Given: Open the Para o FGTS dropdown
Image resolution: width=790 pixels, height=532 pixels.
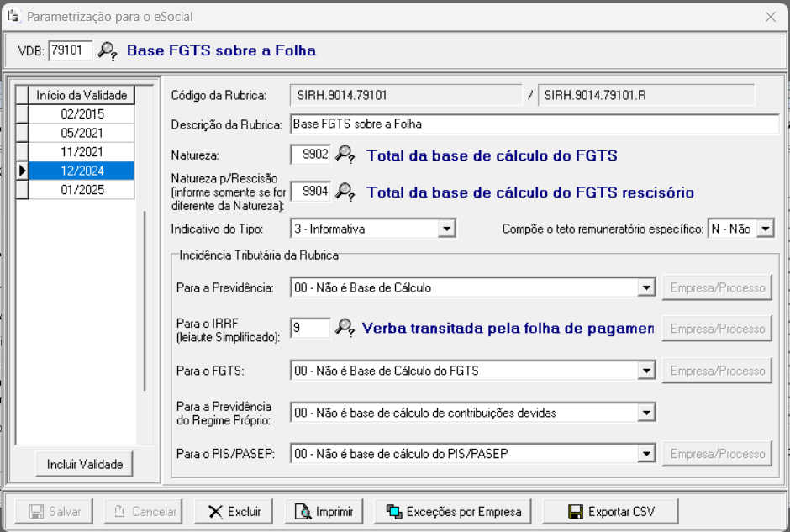Looking at the screenshot, I should tap(646, 371).
